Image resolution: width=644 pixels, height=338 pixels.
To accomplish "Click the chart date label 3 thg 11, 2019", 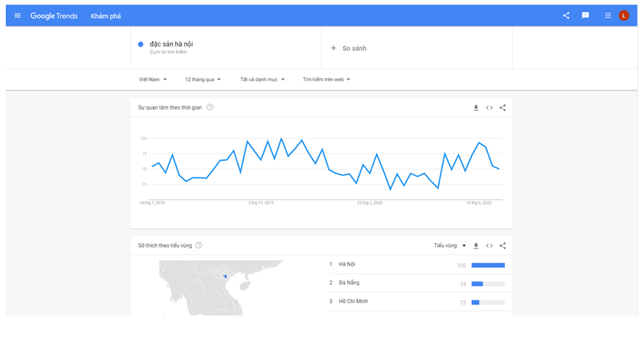I will point(261,203).
